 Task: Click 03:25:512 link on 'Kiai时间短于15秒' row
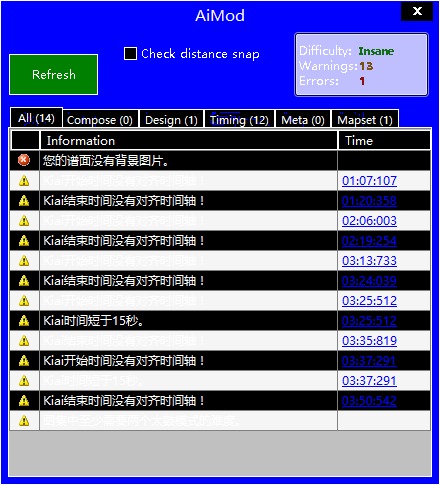tap(369, 321)
